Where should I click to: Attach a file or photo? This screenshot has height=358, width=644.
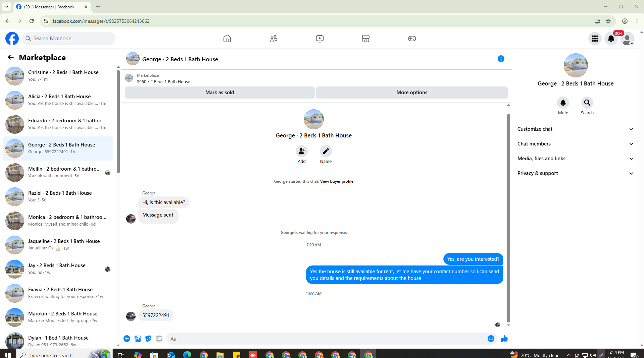[x=138, y=339]
